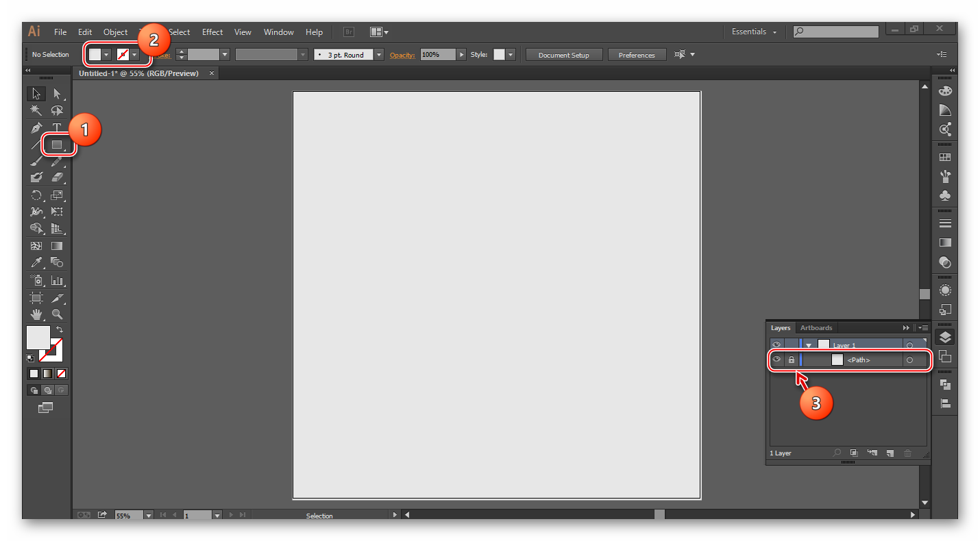Select the Gradient tool
The width and height of the screenshot is (980, 541).
57,246
